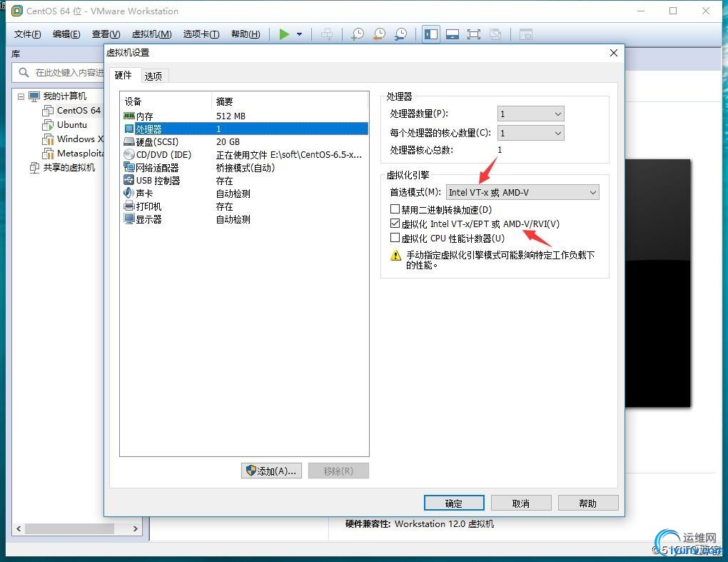Click the 硬件兼容性 Workstation 12.0 text
This screenshot has height=562, width=728.
[x=420, y=524]
